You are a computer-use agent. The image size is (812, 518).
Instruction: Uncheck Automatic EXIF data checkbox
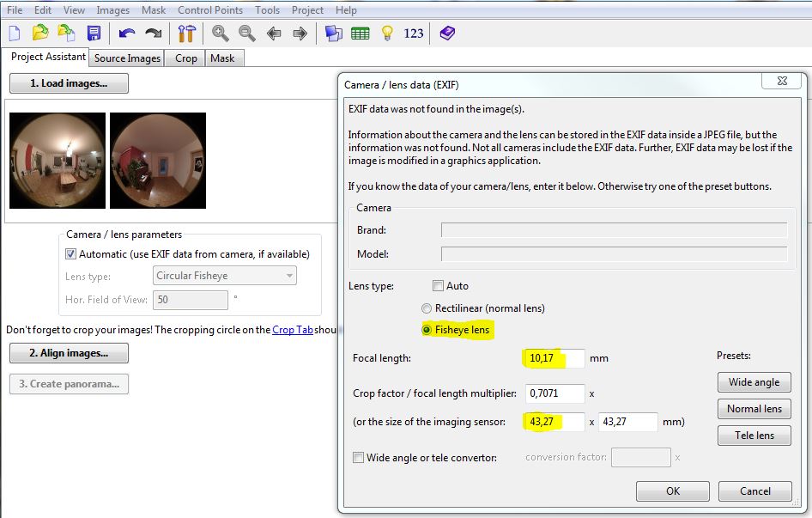point(71,254)
